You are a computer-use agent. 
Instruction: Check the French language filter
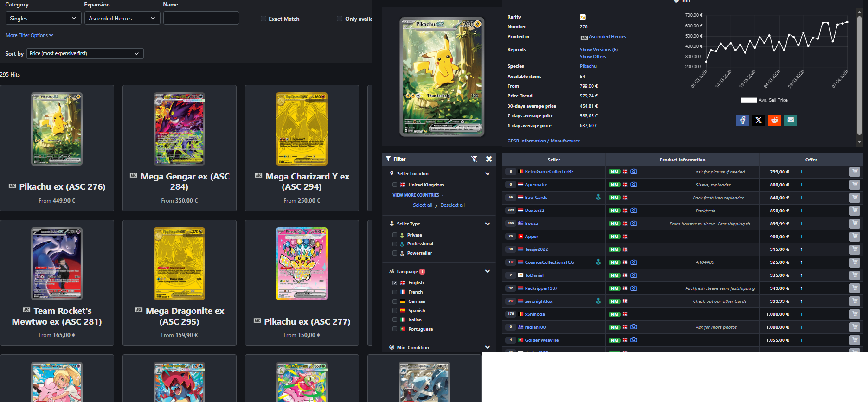395,292
